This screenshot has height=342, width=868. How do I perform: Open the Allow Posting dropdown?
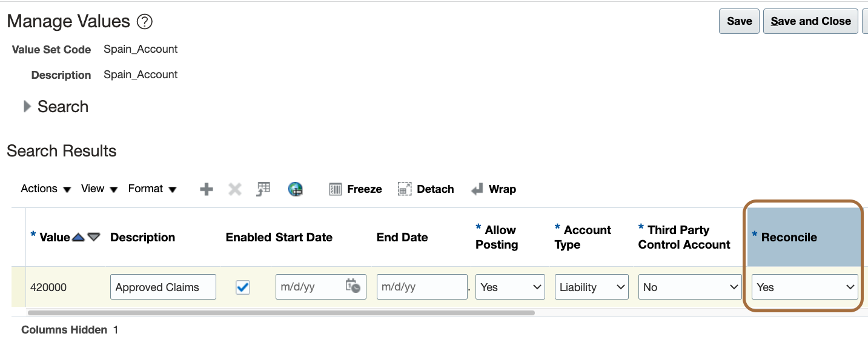pyautogui.click(x=509, y=287)
